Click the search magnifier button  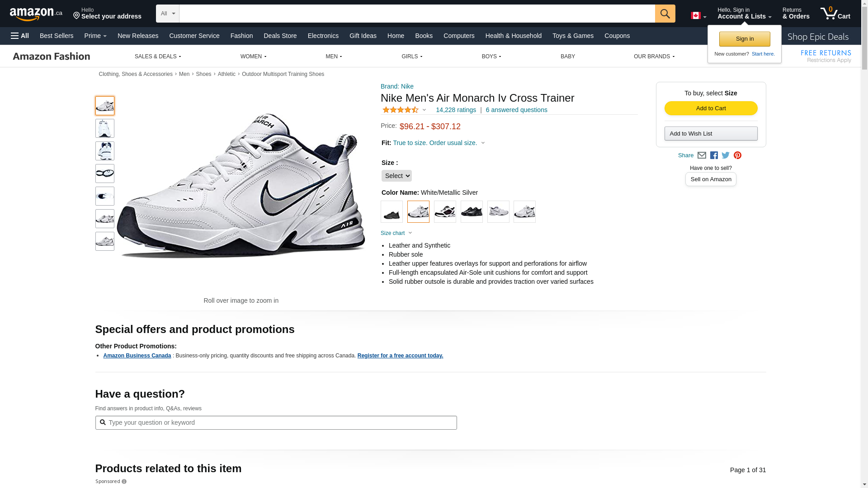pos(665,14)
